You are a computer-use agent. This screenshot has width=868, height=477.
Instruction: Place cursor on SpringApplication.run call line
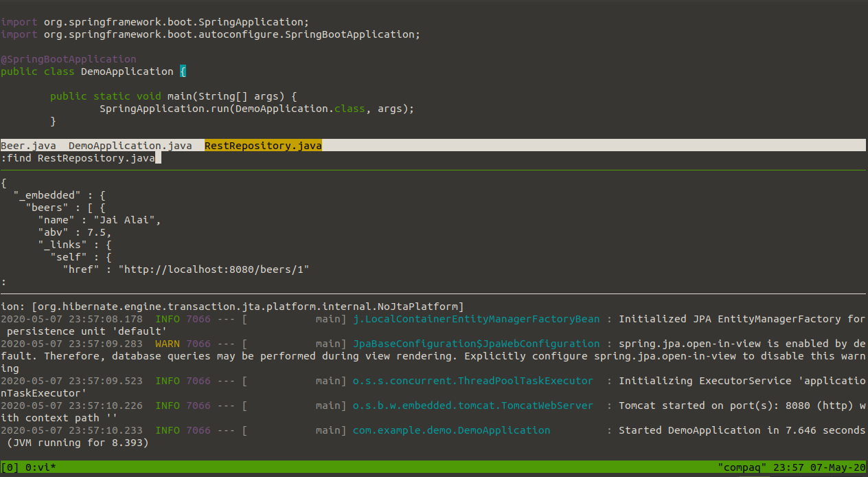tap(257, 109)
